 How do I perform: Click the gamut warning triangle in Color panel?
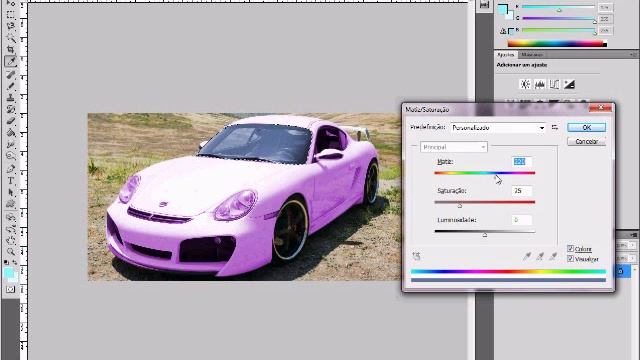tap(503, 31)
